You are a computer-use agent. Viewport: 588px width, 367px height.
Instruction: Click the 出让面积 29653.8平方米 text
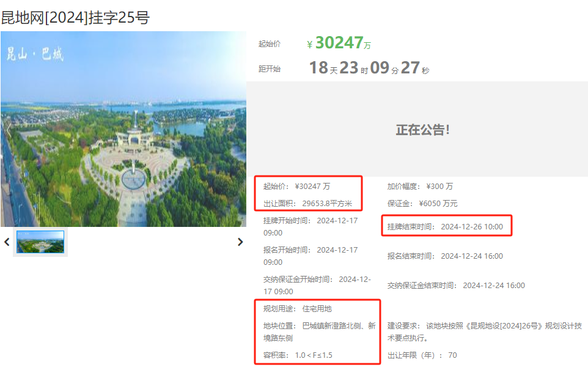click(x=307, y=203)
